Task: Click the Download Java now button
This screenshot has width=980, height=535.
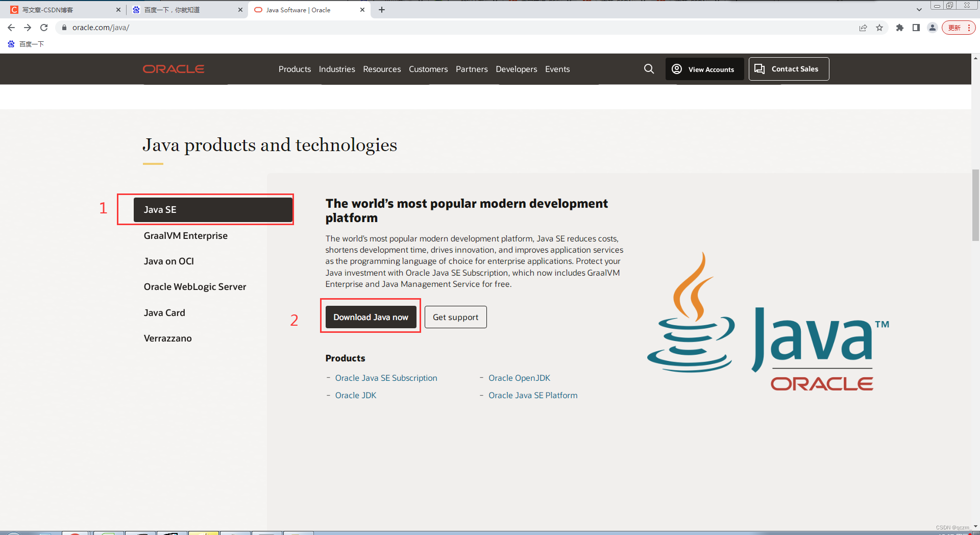Action: coord(371,317)
